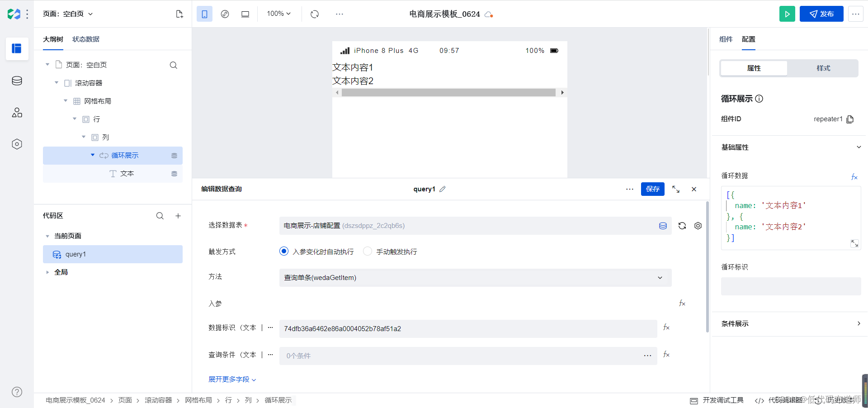Select 手动触发执行 radio option
Viewport: 868px width, 408px height.
click(x=368, y=251)
